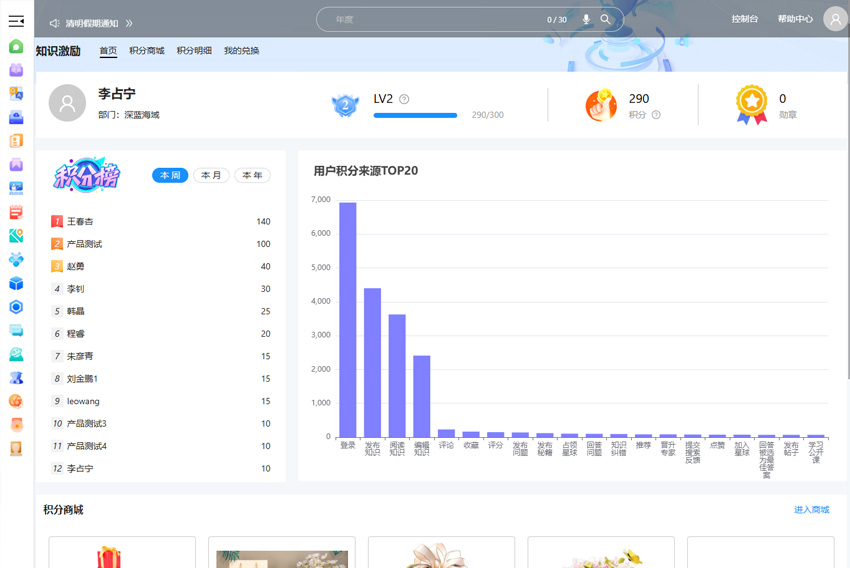Switch to the 积分明细 tab
The width and height of the screenshot is (850, 568).
pyautogui.click(x=194, y=51)
